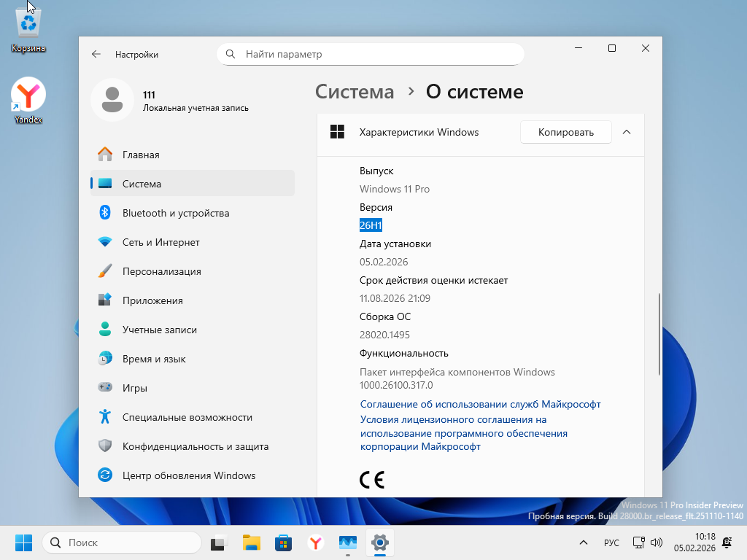Copy the Windows specifications

click(565, 132)
